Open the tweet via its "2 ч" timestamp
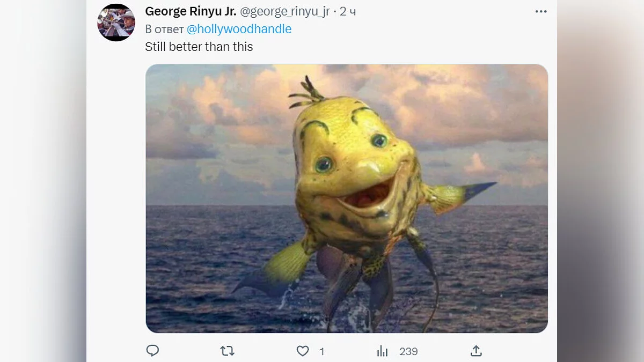Viewport: 644px width, 362px height. (x=348, y=12)
